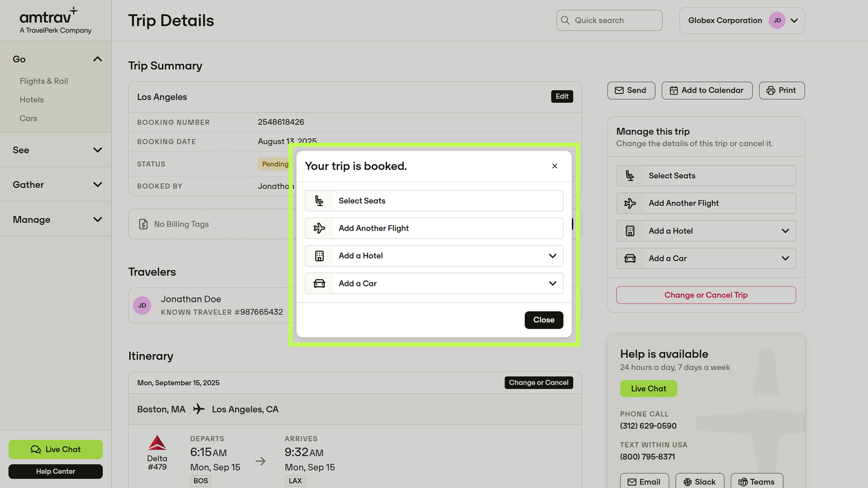Click the BOS airport code tag

(201, 481)
